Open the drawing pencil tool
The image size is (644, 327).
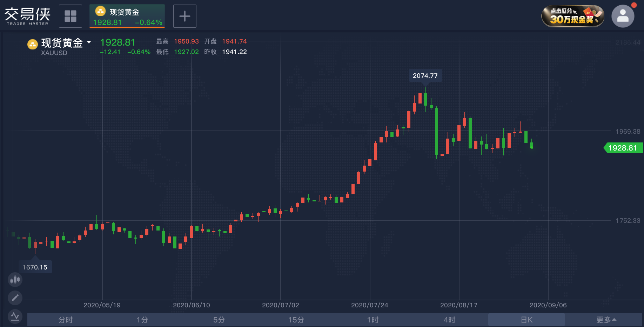15,298
